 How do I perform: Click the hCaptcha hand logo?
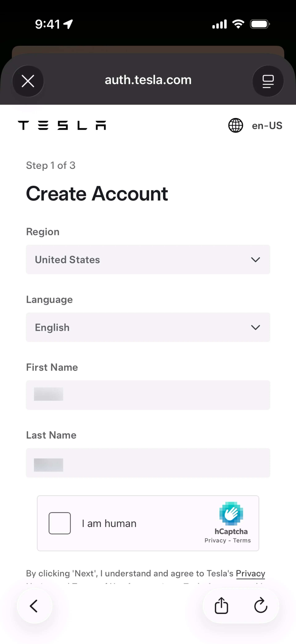pos(231,514)
